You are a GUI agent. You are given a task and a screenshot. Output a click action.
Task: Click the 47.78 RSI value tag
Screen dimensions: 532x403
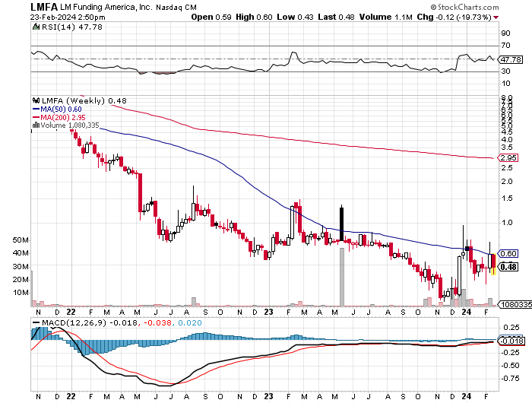[511, 60]
